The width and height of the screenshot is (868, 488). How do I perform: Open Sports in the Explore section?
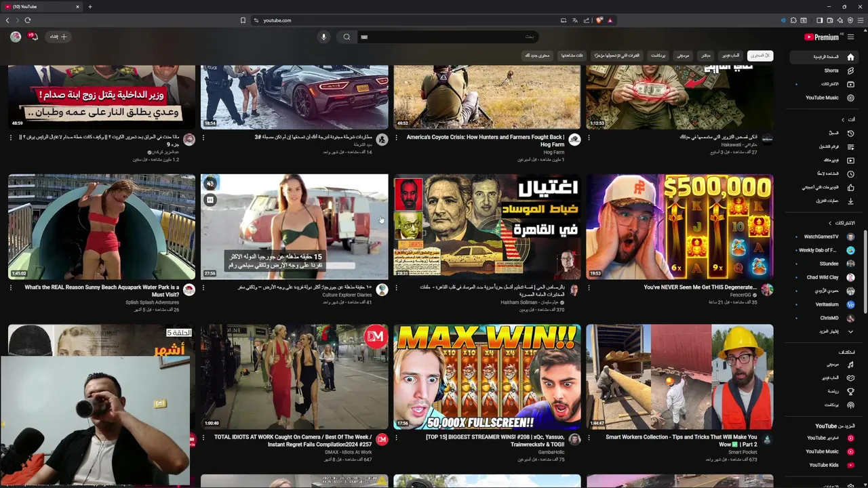click(x=825, y=391)
